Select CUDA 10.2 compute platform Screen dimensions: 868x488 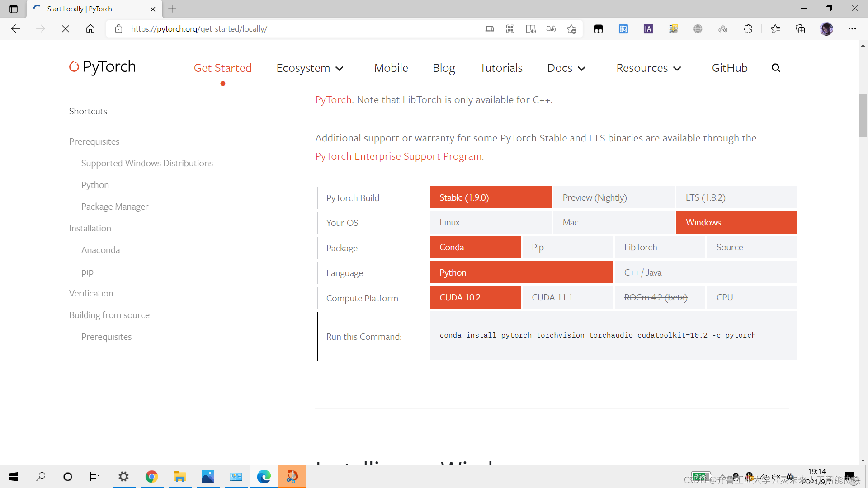coord(475,297)
